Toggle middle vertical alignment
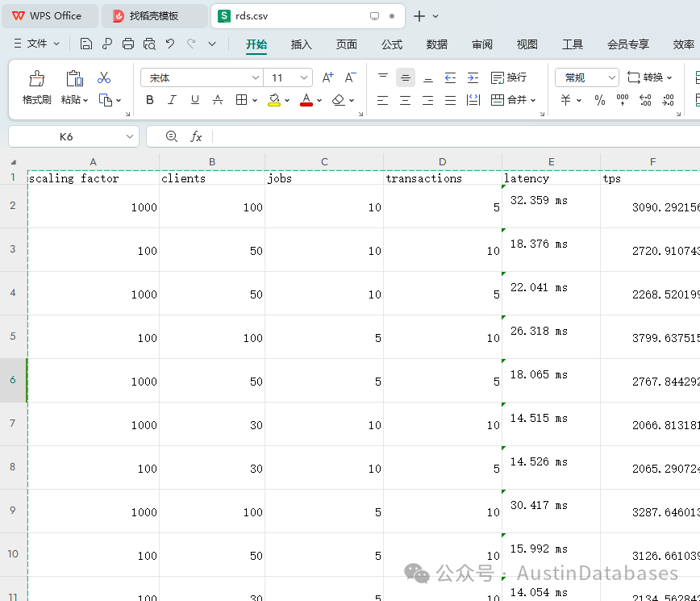 [x=406, y=77]
